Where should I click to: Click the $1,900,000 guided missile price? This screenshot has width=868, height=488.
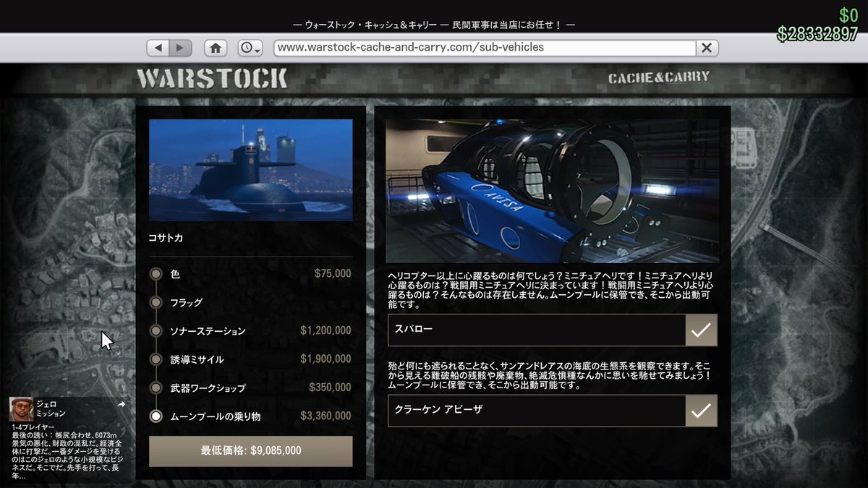(325, 359)
